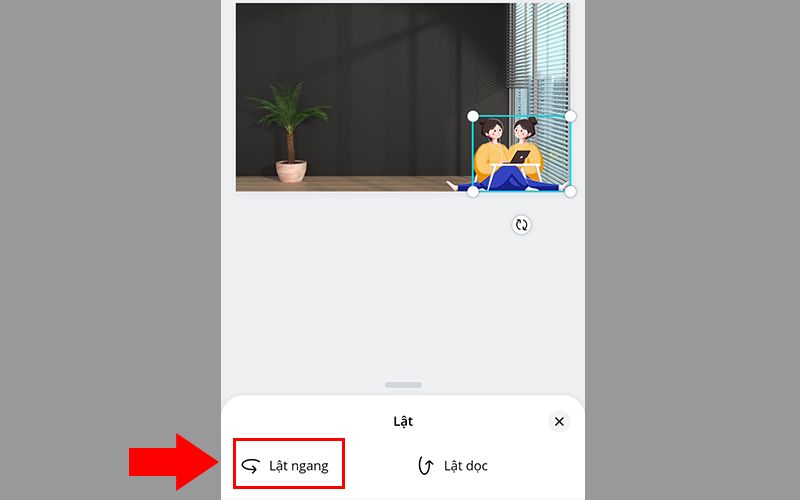800x500 pixels.
Task: Click the top-right corner handle of the selection
Action: click(x=570, y=116)
